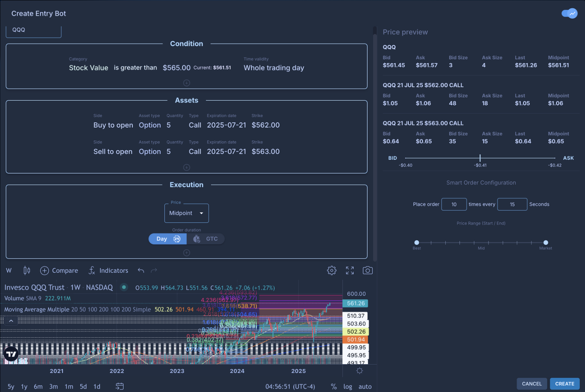Viewport: 585px width, 392px height.
Task: Expand the Condition section details
Action: pos(186,83)
